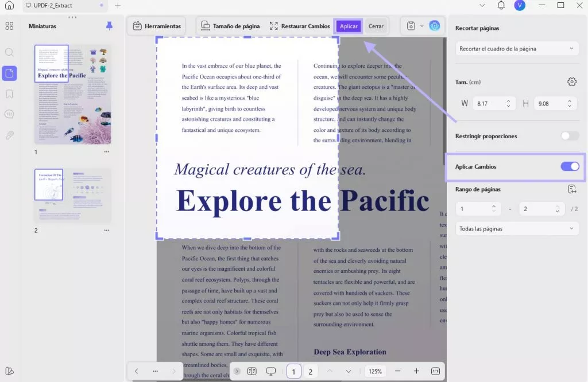
Task: Open the notifications bell
Action: coord(501,5)
